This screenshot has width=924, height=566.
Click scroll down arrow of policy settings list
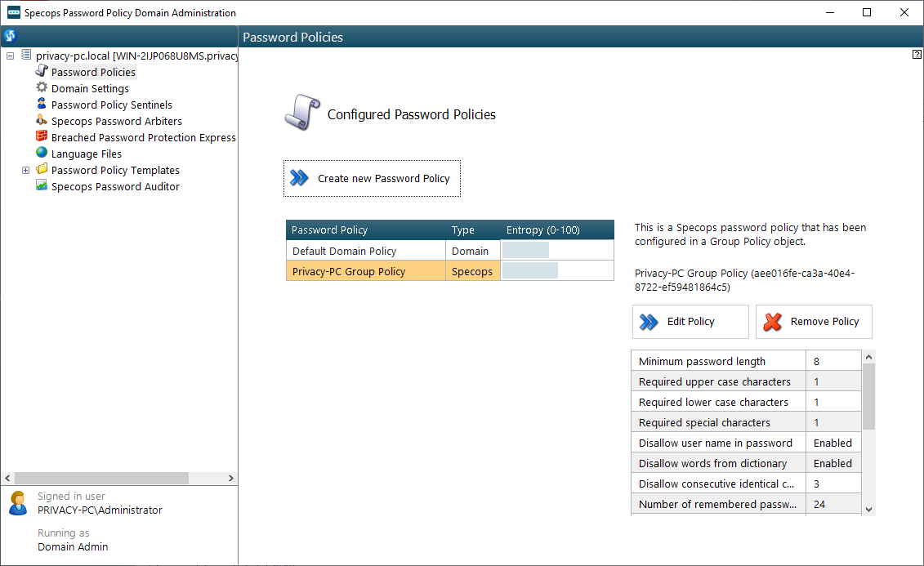(x=868, y=510)
